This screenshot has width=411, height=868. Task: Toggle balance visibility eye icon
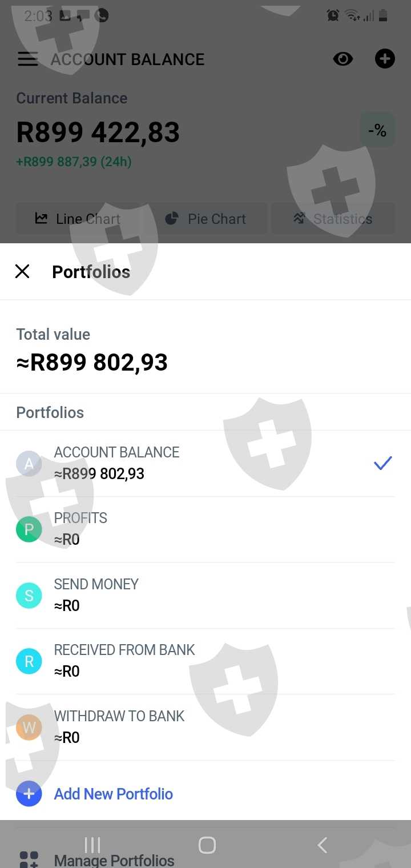pos(342,59)
